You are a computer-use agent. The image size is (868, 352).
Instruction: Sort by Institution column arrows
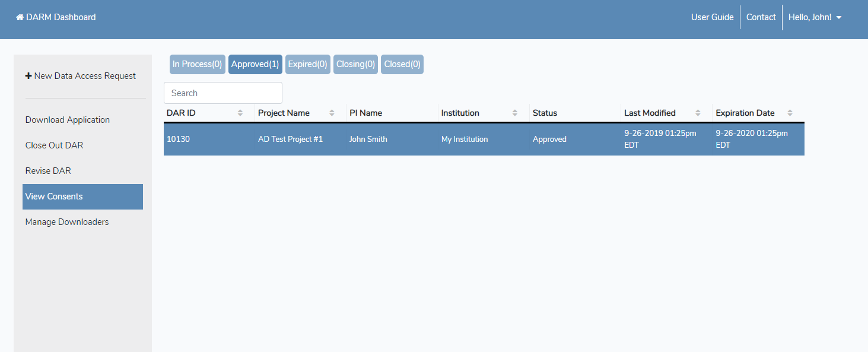click(515, 113)
